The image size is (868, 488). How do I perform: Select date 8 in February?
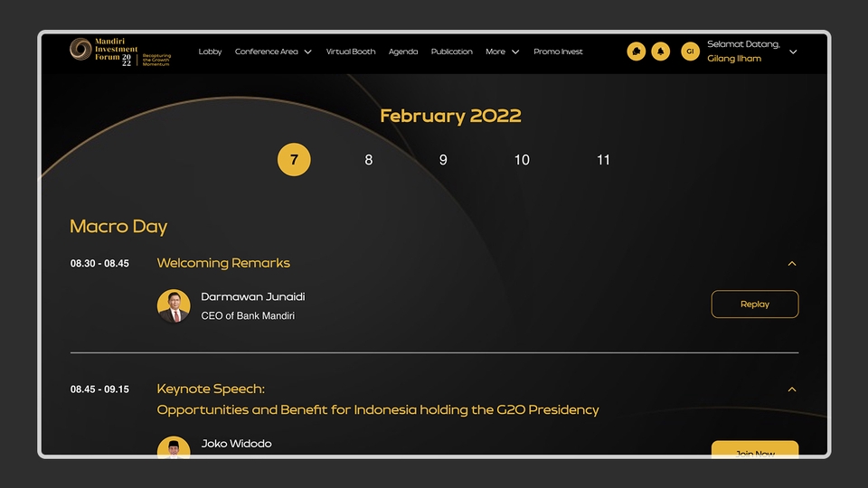point(369,160)
